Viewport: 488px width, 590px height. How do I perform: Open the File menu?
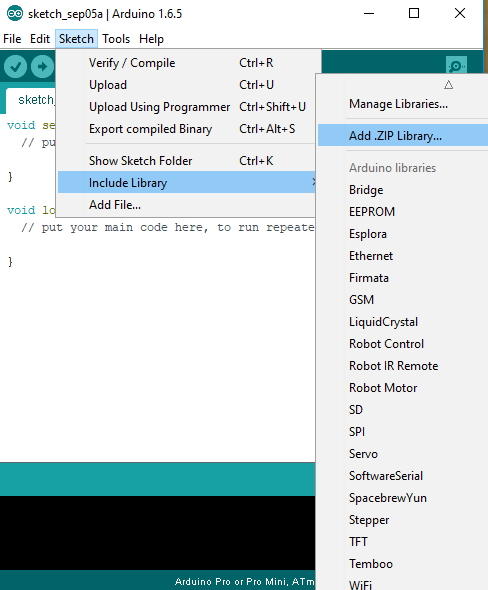12,39
